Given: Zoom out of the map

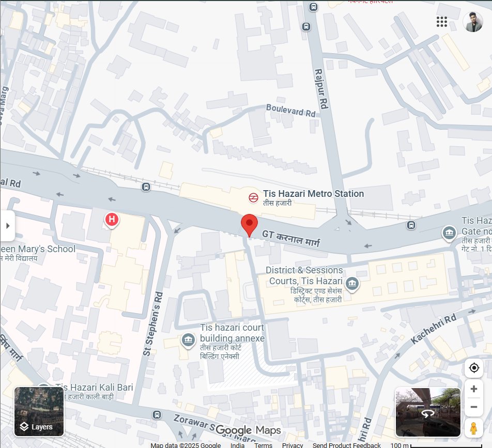Looking at the screenshot, I should coord(474,407).
